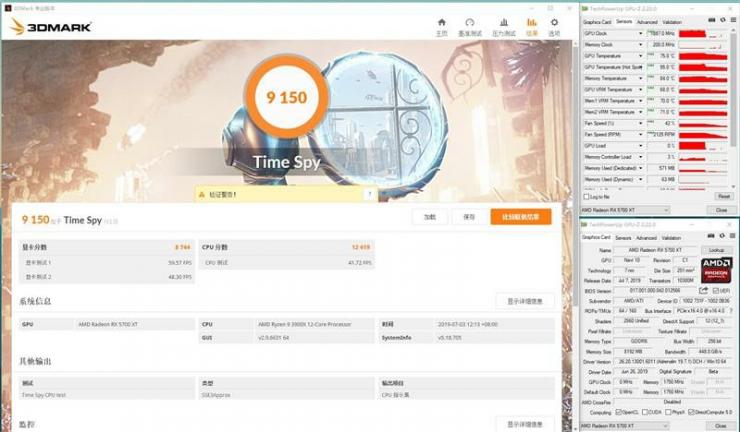The height and width of the screenshot is (432, 740).
Task: Switch to Advanced tab in bottom GPU-Z
Action: (646, 238)
